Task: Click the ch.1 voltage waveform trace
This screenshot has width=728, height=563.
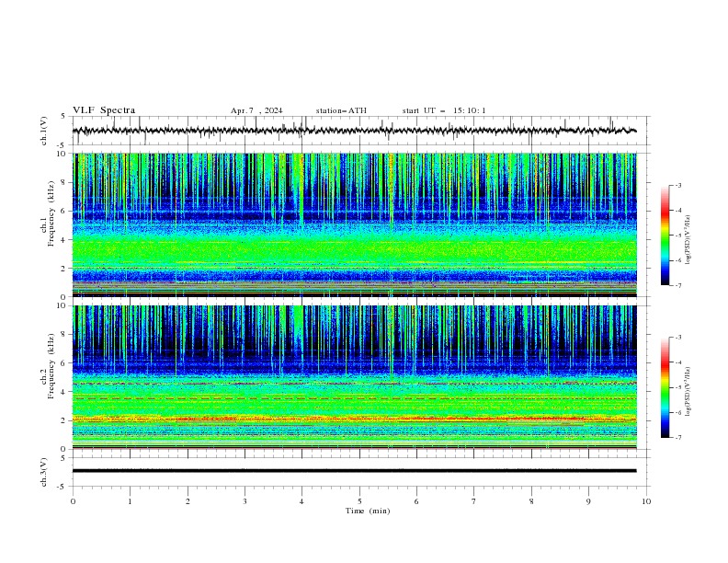Action: [x=354, y=131]
